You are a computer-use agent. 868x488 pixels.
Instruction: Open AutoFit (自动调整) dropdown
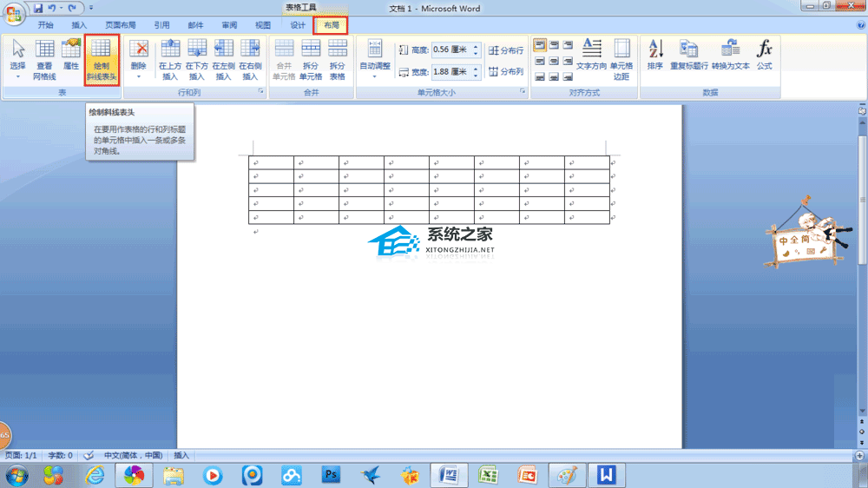[x=375, y=60]
